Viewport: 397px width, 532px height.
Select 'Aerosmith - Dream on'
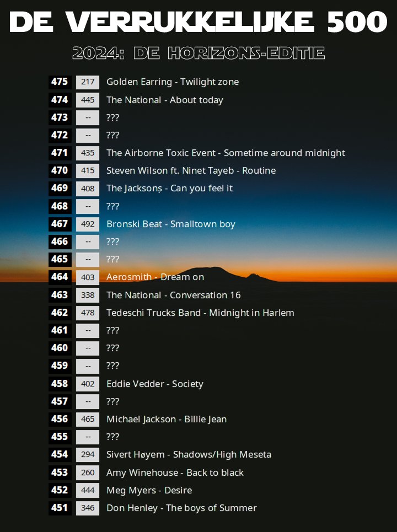(x=155, y=277)
